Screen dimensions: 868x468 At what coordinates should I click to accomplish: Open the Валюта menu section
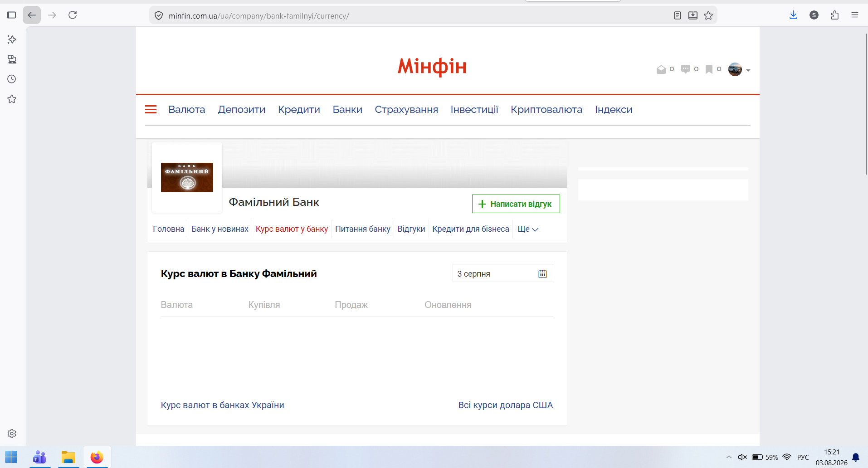pyautogui.click(x=186, y=109)
